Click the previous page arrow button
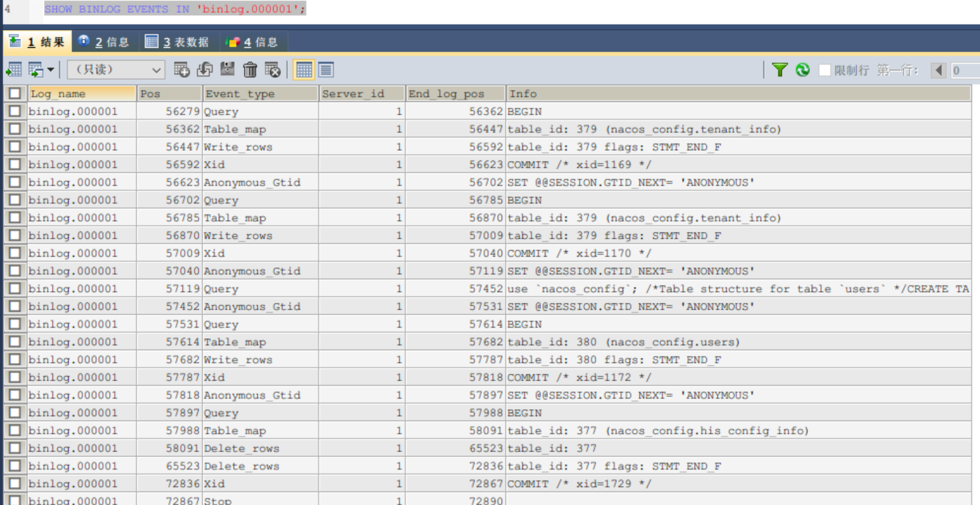This screenshot has width=980, height=505. [938, 70]
